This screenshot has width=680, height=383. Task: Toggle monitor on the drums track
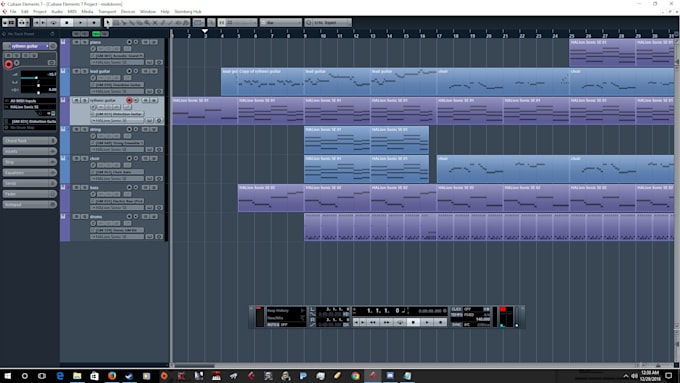136,216
